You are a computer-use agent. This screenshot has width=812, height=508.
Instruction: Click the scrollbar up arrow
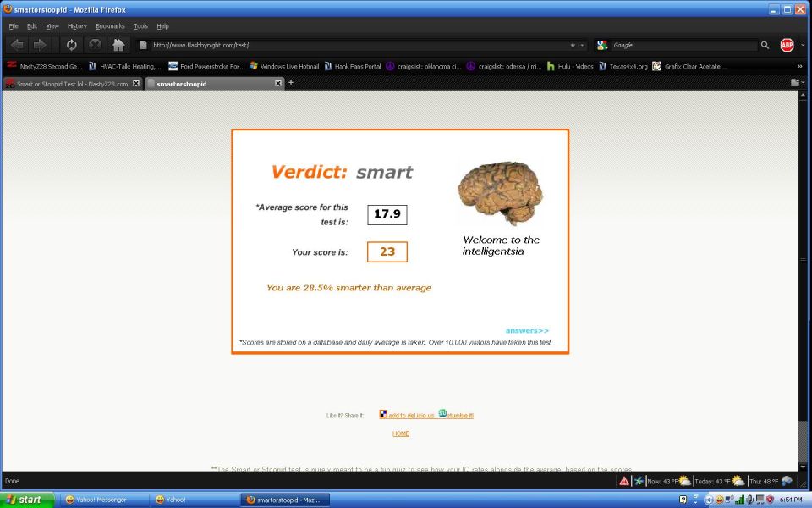point(804,96)
